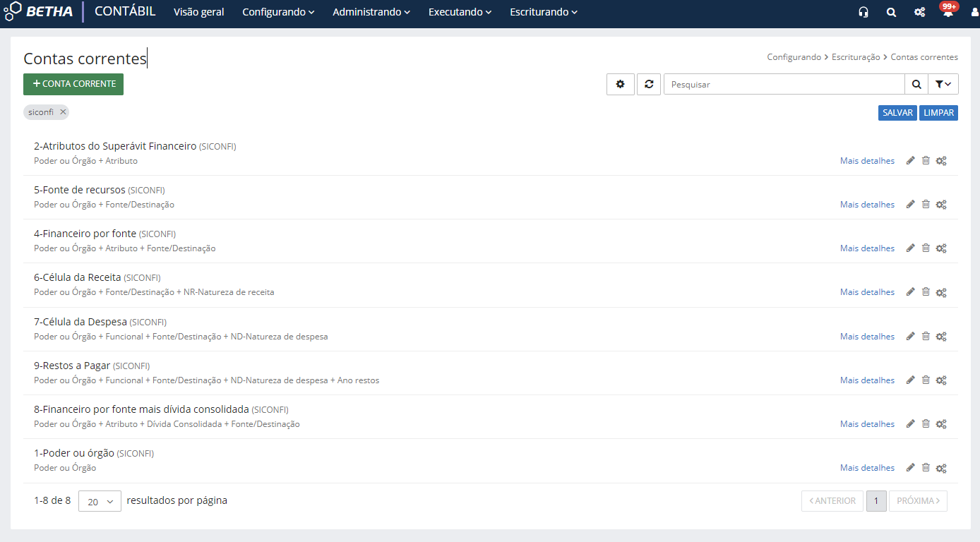Delete the 4-Financeiro por fonte row
The height and width of the screenshot is (542, 980).
point(926,248)
